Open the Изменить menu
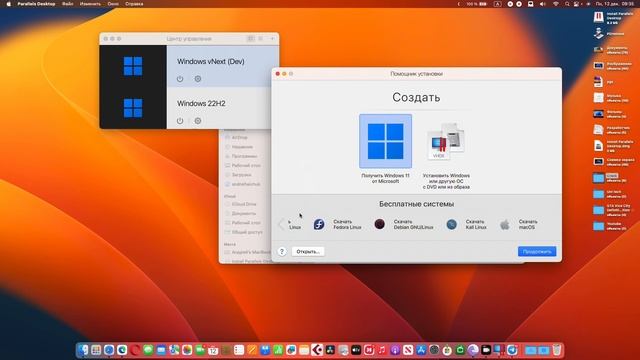Screen dimensions: 640x360 pyautogui.click(x=90, y=4)
